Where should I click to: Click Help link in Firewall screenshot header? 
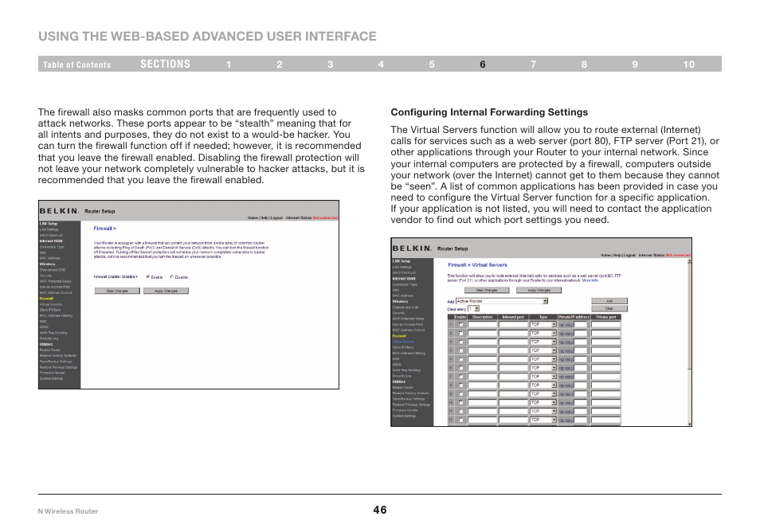(264, 217)
